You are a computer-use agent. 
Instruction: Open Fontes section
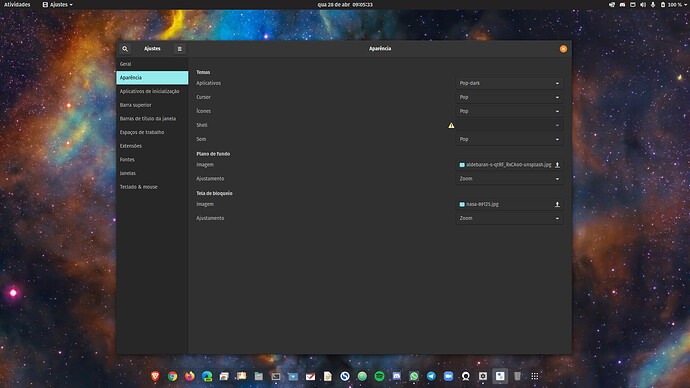152,160
